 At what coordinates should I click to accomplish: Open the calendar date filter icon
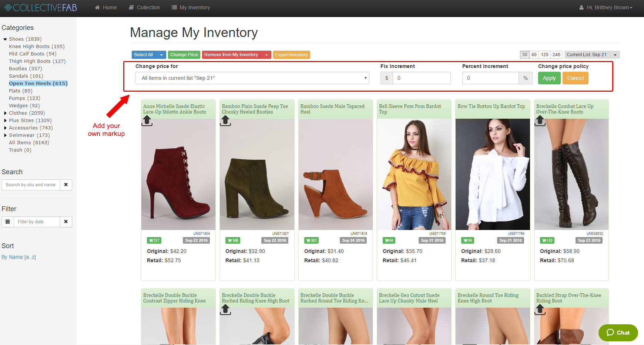tap(8, 222)
